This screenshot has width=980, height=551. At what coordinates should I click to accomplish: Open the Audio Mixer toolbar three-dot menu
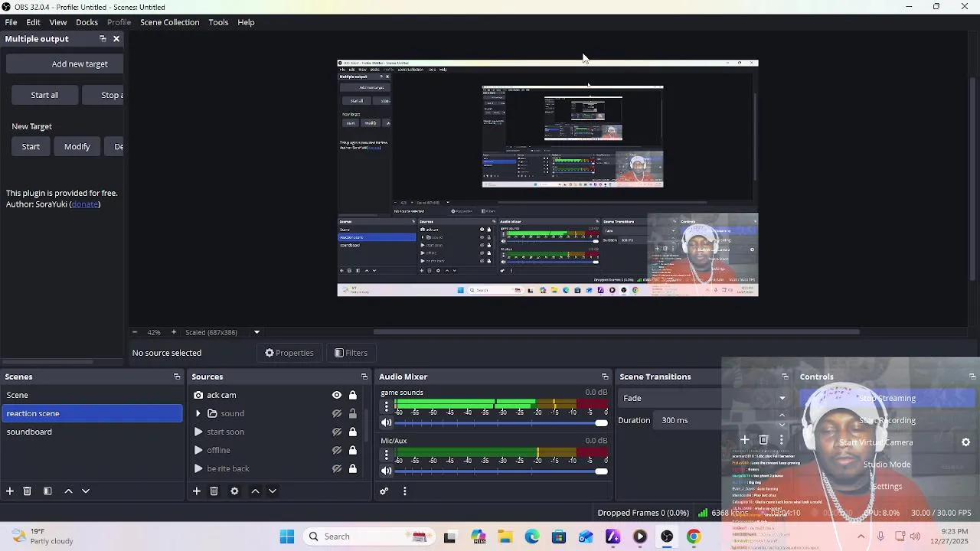(x=405, y=491)
